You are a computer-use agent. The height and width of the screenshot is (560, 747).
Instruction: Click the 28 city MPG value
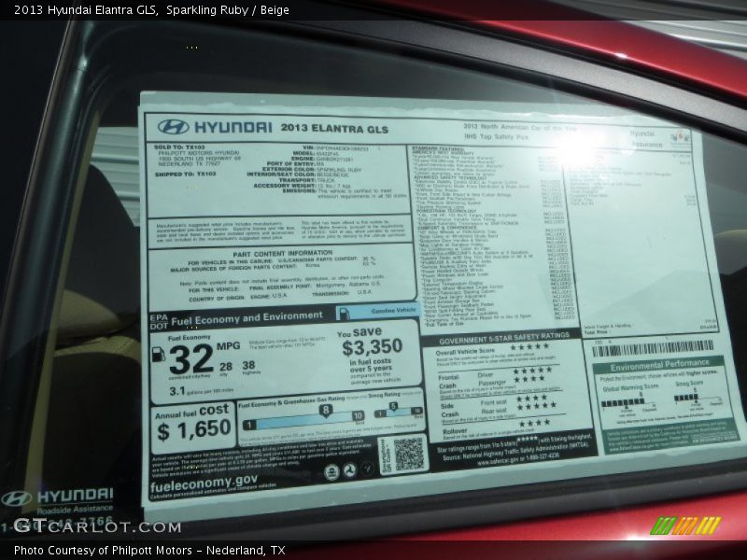226,366
